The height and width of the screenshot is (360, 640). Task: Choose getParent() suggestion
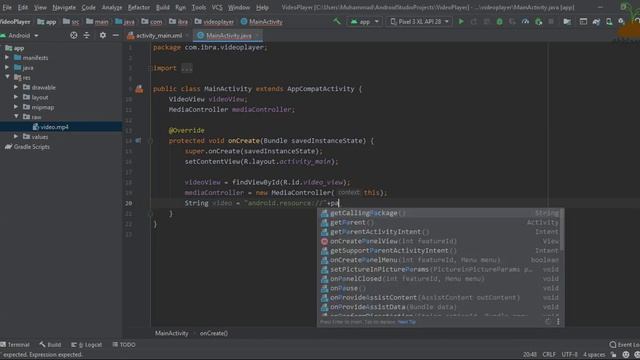440,222
